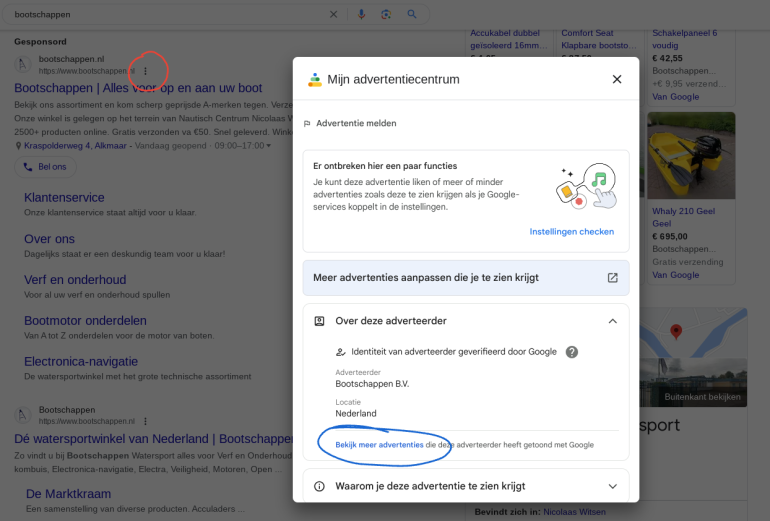This screenshot has height=521, width=770.
Task: Click Buitenkant bekijken street view thumbnail
Action: [x=693, y=383]
